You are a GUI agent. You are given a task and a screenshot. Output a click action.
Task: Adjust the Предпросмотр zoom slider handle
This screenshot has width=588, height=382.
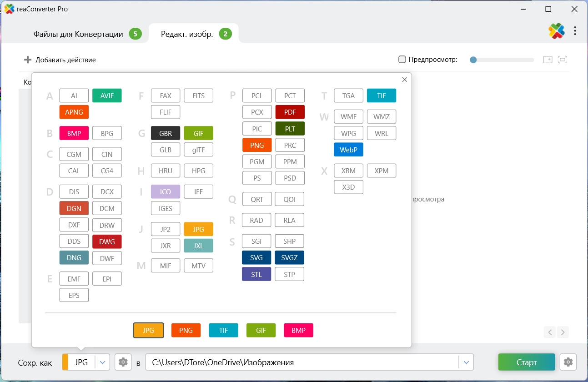click(473, 60)
